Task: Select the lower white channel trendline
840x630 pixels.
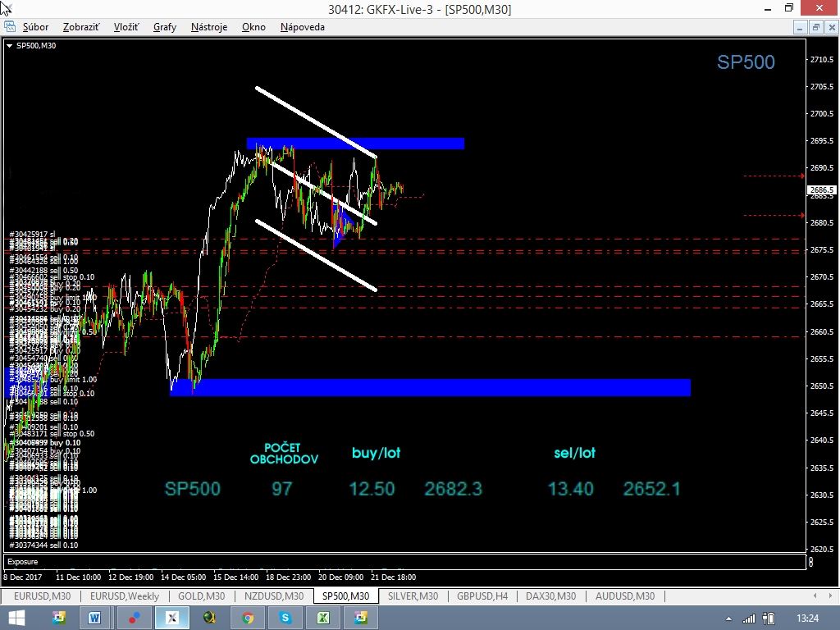Action: click(x=316, y=255)
